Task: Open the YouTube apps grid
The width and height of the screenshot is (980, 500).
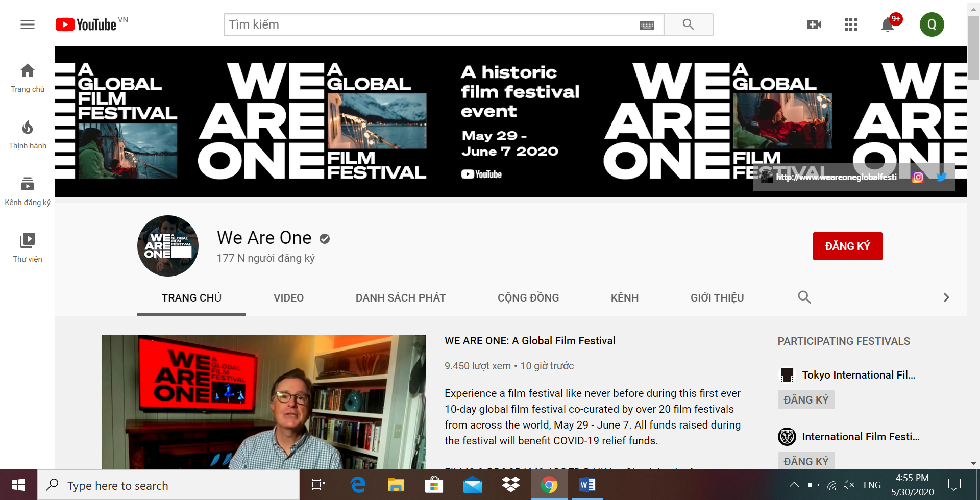Action: click(x=851, y=24)
